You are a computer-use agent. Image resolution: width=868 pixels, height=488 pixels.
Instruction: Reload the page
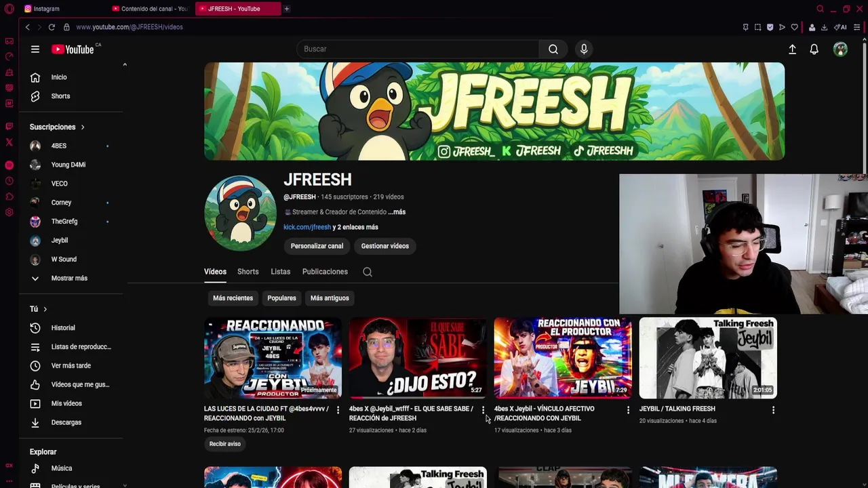click(x=51, y=27)
